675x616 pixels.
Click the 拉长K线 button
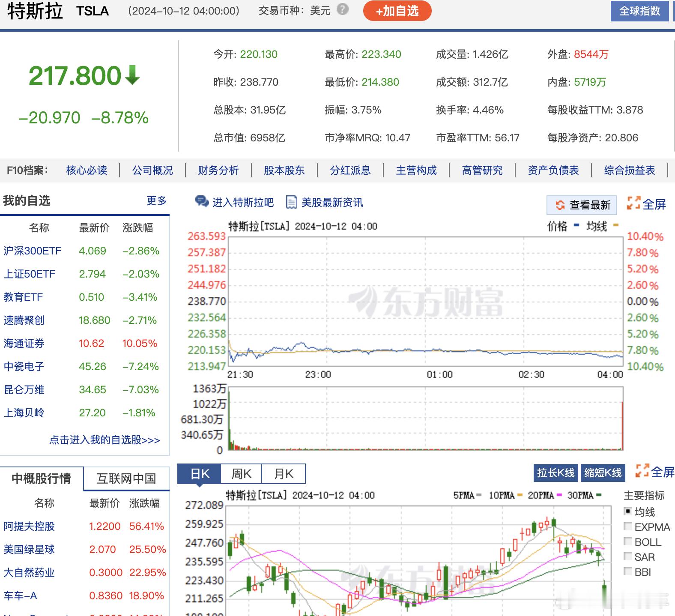[x=556, y=473]
